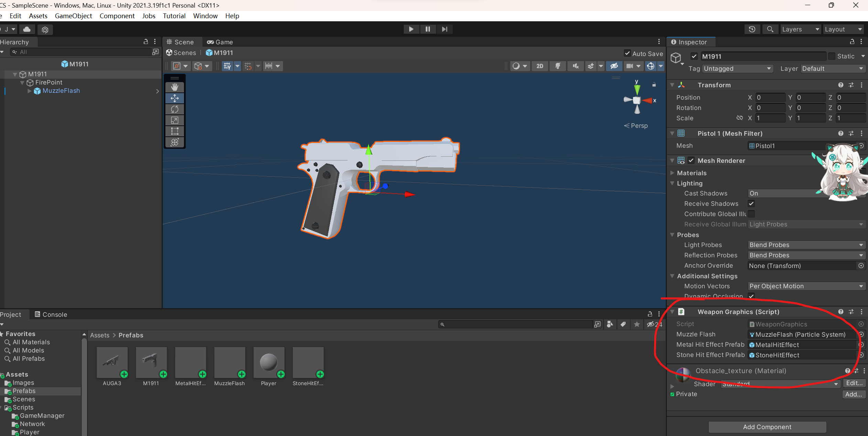Switch to the Game tab

220,42
